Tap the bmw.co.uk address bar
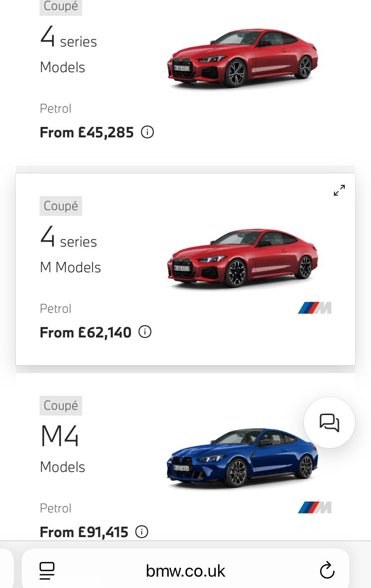This screenshot has height=588, width=371. coord(185,571)
